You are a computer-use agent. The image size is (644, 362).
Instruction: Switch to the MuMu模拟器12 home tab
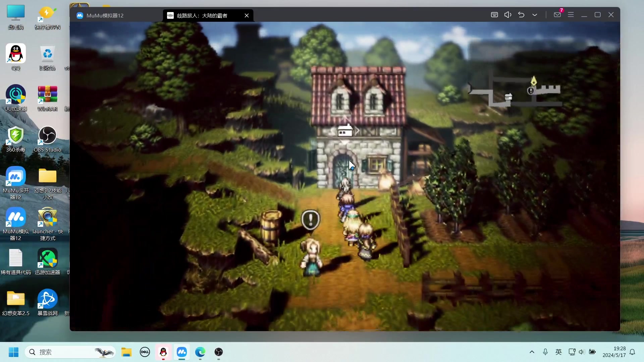click(116, 15)
